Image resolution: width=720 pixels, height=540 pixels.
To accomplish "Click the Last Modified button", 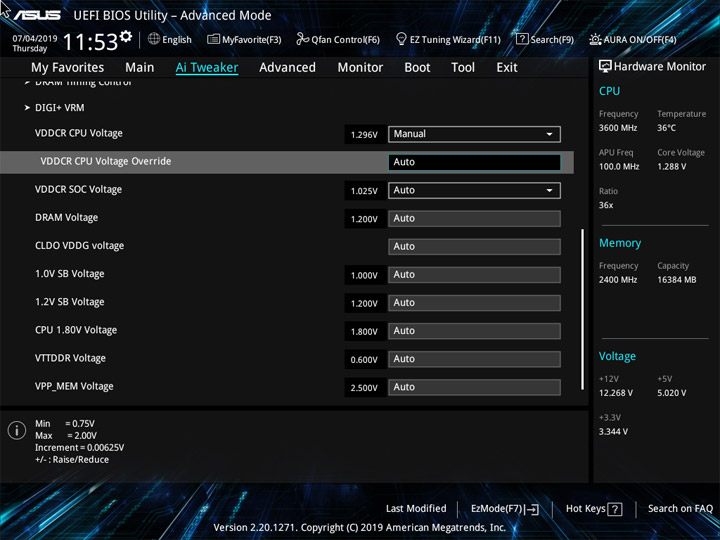I will 416,509.
